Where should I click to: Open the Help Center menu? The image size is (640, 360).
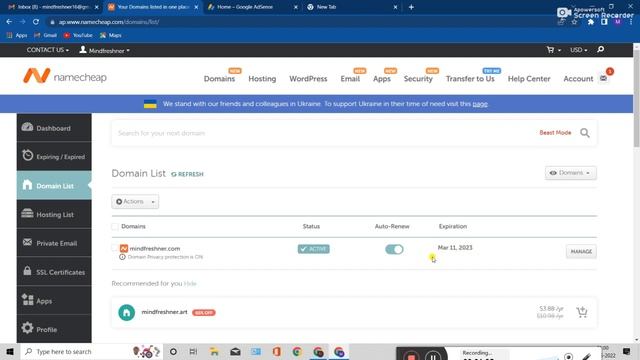(x=529, y=79)
